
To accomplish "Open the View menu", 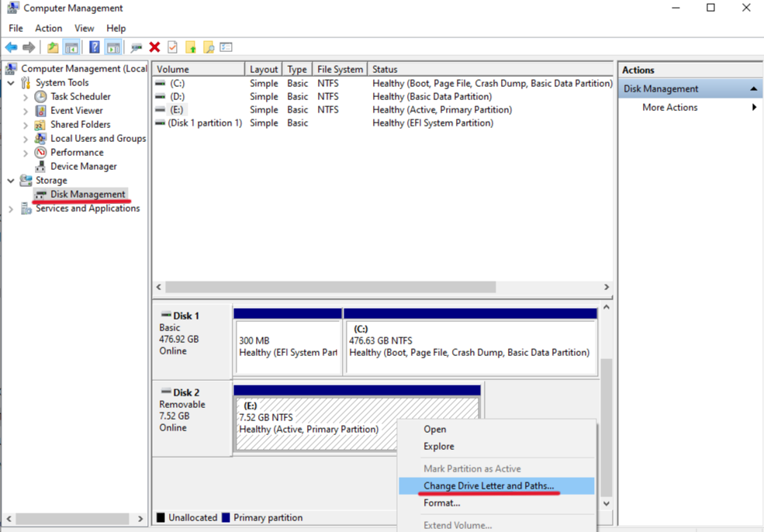I will 84,28.
